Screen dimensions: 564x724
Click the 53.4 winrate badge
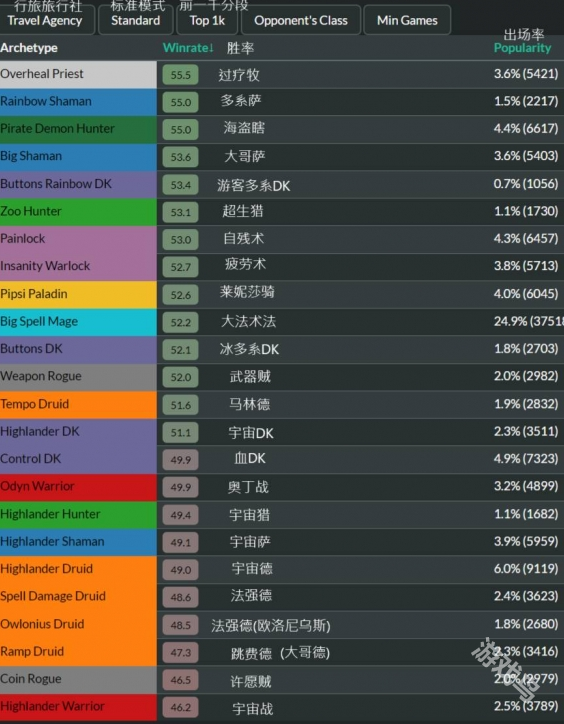coord(181,185)
